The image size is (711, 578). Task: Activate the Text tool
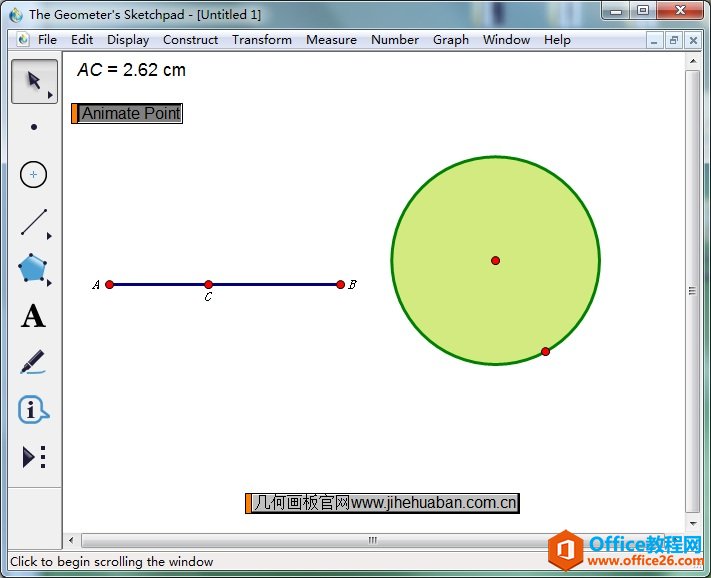pyautogui.click(x=33, y=316)
